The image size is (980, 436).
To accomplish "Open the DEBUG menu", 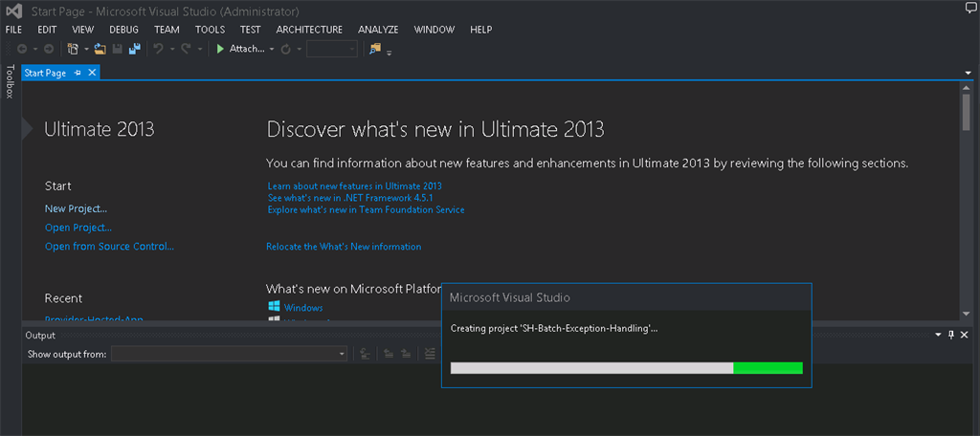I will pos(123,30).
